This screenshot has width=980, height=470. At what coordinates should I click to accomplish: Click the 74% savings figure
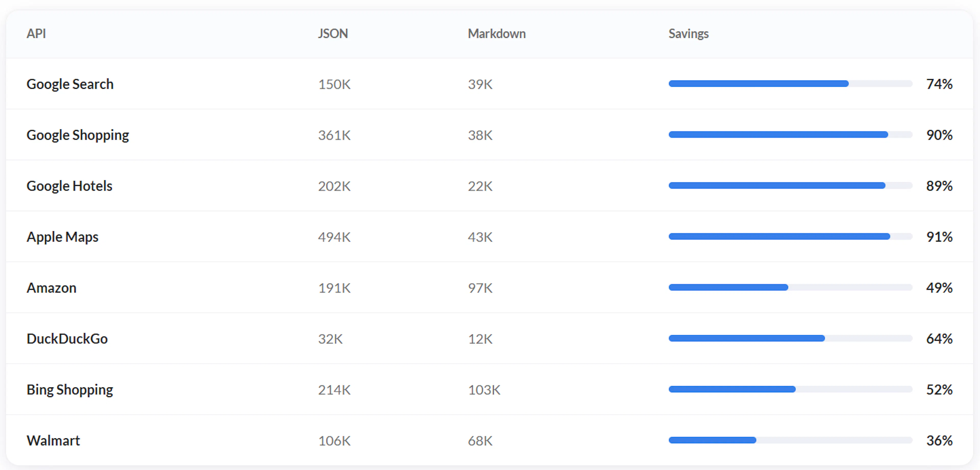point(939,84)
